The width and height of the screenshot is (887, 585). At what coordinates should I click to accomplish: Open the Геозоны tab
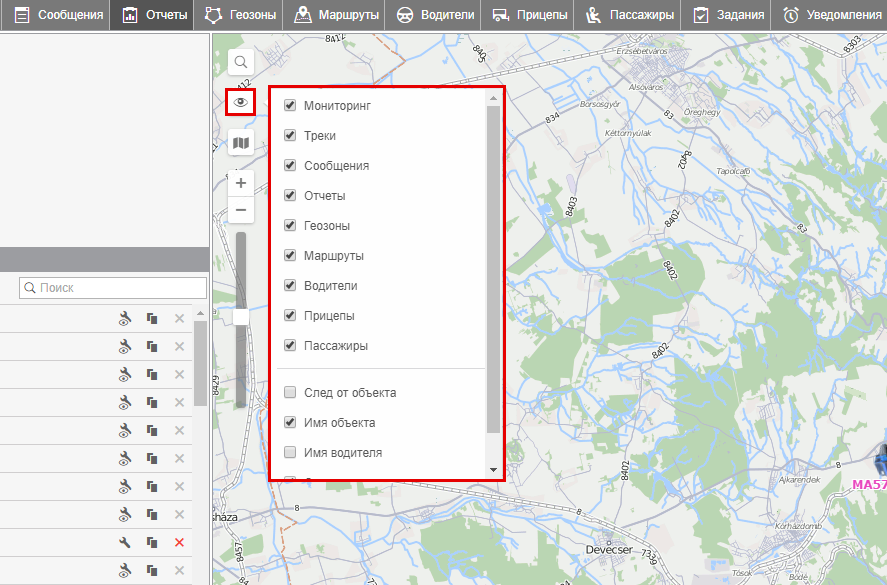pyautogui.click(x=239, y=15)
